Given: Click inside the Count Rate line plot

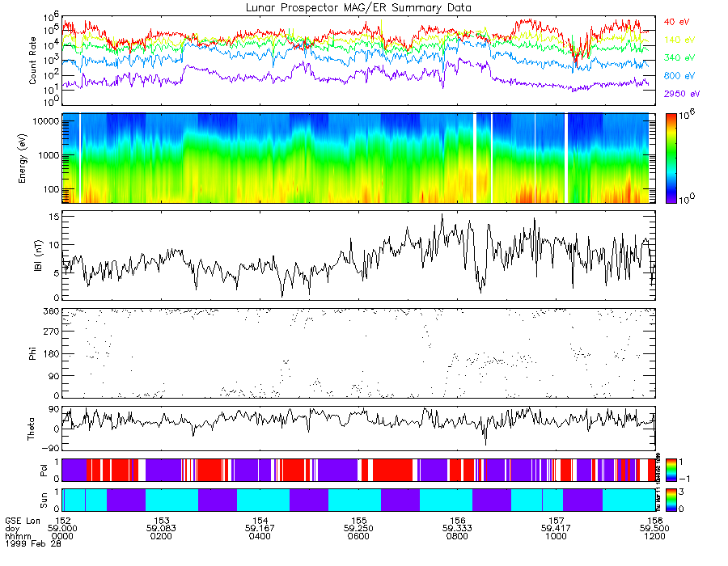Looking at the screenshot, I should click(x=358, y=61).
